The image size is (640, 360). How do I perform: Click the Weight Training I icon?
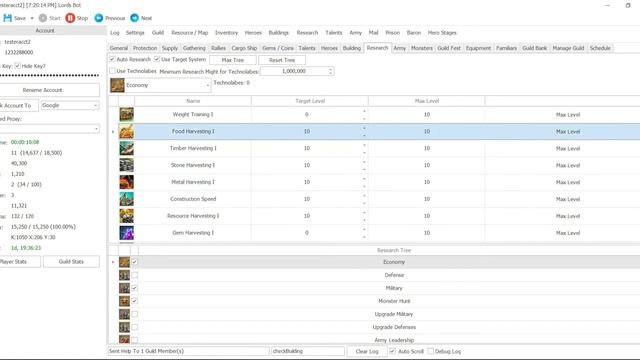[127, 114]
